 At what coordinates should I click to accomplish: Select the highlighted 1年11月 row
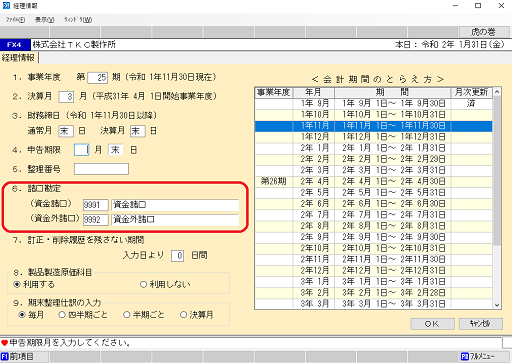[374, 126]
